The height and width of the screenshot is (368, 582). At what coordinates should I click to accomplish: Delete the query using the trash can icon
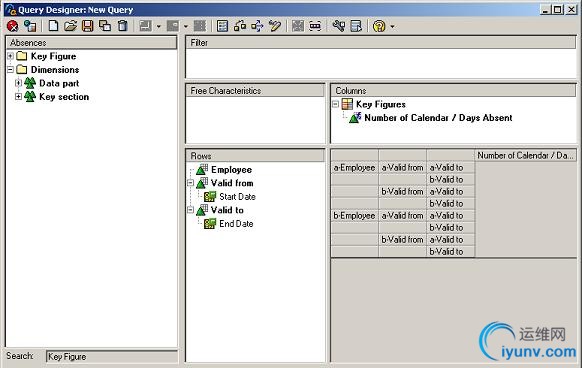(122, 26)
